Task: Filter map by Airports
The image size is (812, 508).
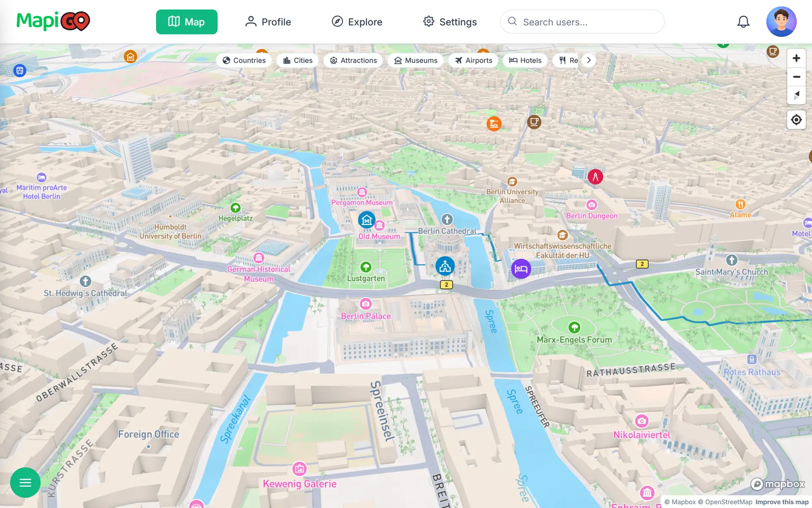Action: (474, 60)
